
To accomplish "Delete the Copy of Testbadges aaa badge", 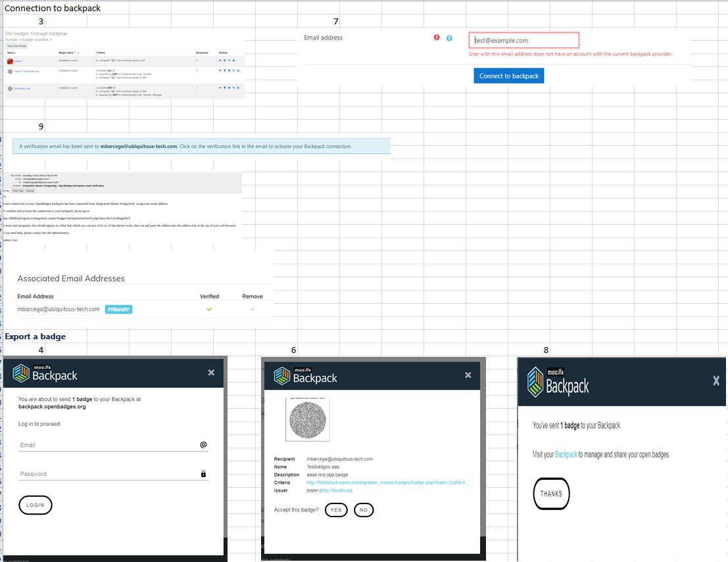I will 238,70.
